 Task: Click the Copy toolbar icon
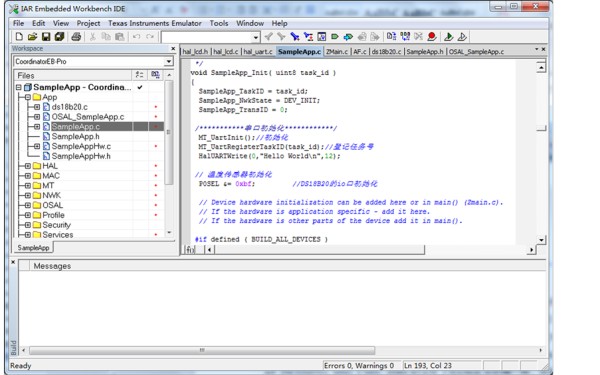click(x=106, y=37)
